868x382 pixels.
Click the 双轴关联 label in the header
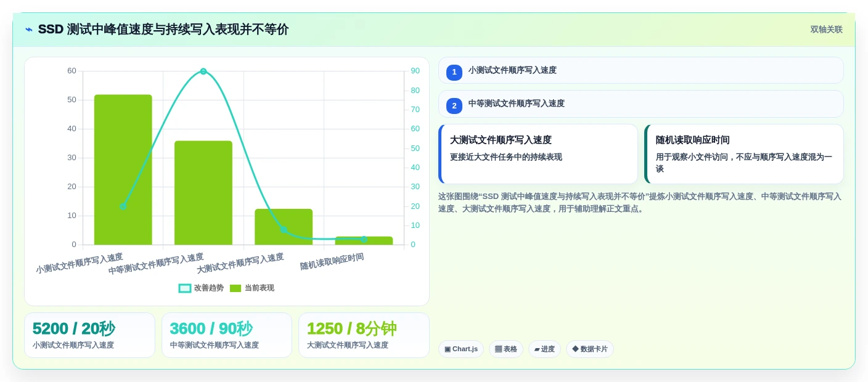tap(826, 30)
